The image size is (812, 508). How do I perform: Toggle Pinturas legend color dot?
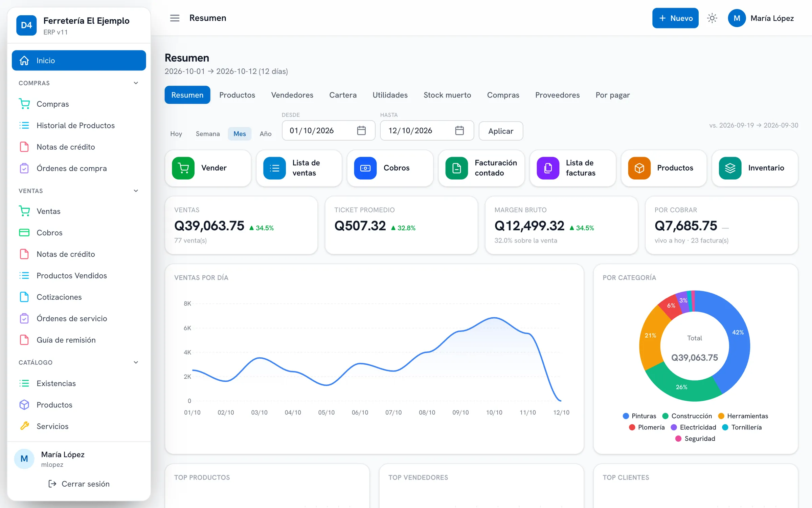pyautogui.click(x=626, y=416)
